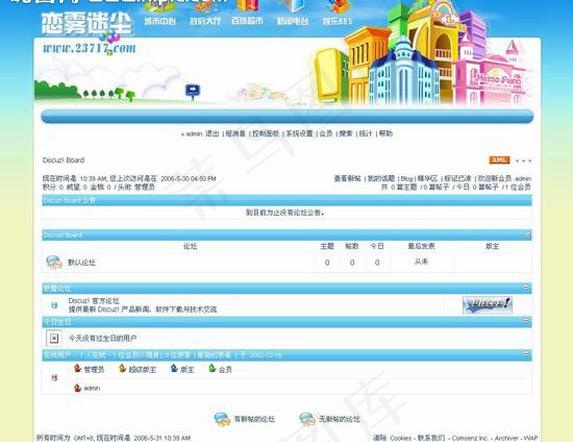Click the red icon beside admin user
The width and height of the screenshot is (573, 442).
pyautogui.click(x=77, y=388)
